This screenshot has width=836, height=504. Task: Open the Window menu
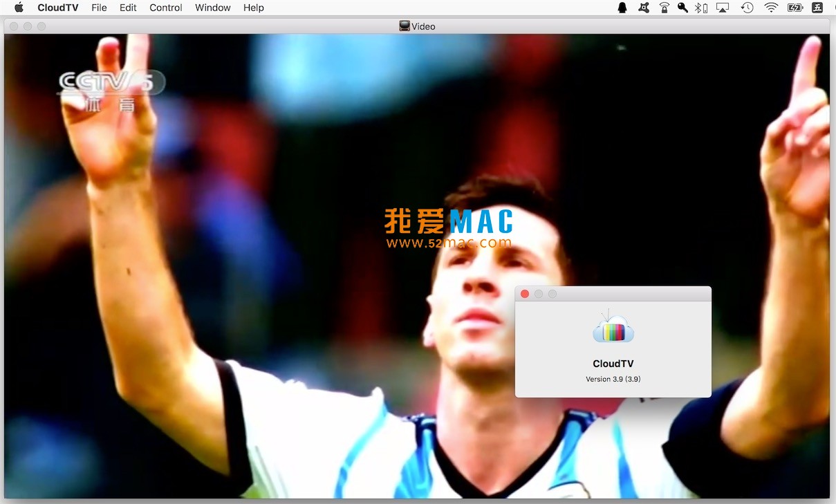pos(212,8)
